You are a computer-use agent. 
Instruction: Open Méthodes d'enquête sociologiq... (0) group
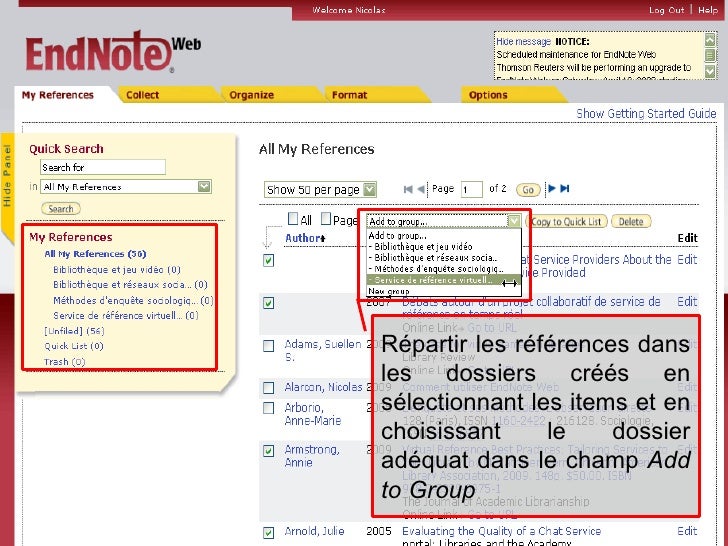click(x=133, y=300)
